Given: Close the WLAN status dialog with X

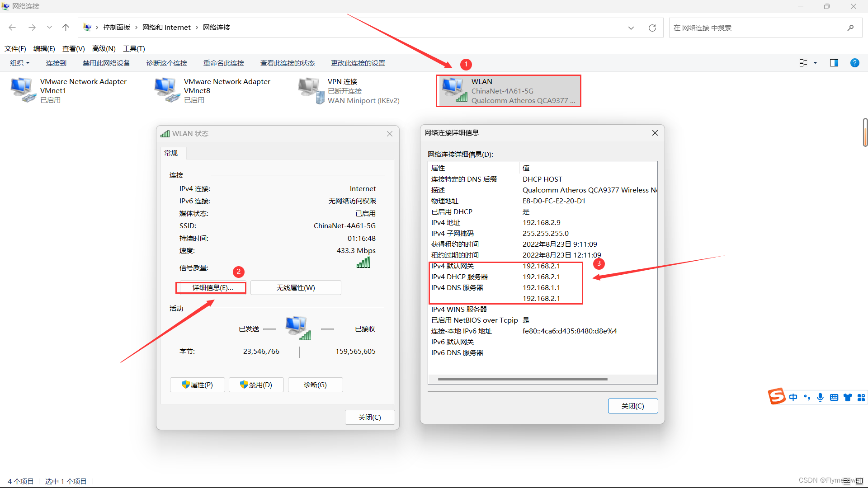Looking at the screenshot, I should pyautogui.click(x=390, y=134).
